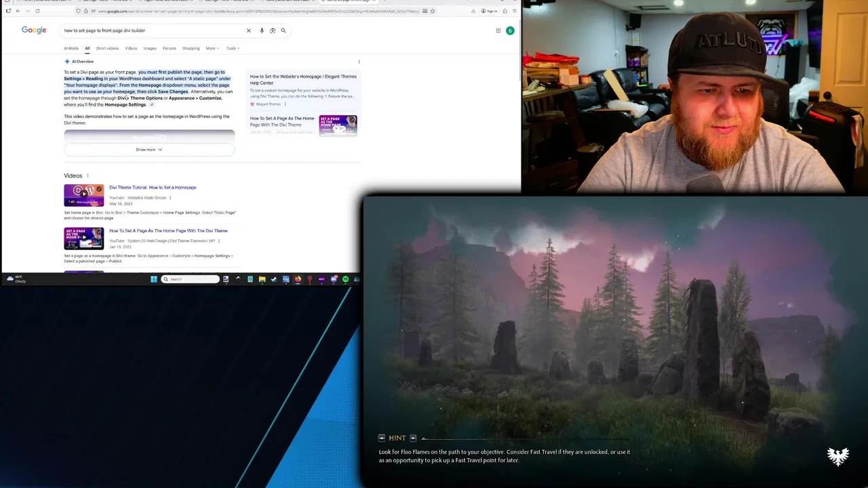
Task: Open AI Overview three-dot options
Action: pos(359,62)
